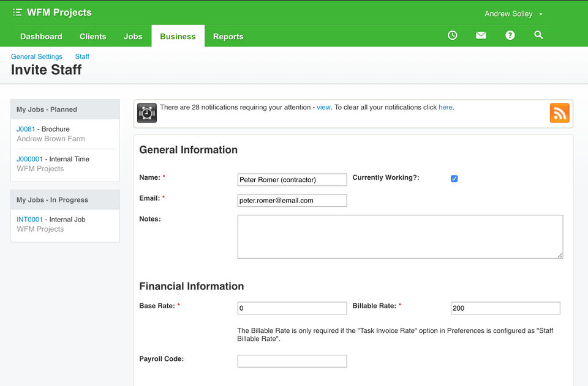The image size is (588, 386).
Task: Click the General Settings breadcrumb link
Action: click(37, 56)
